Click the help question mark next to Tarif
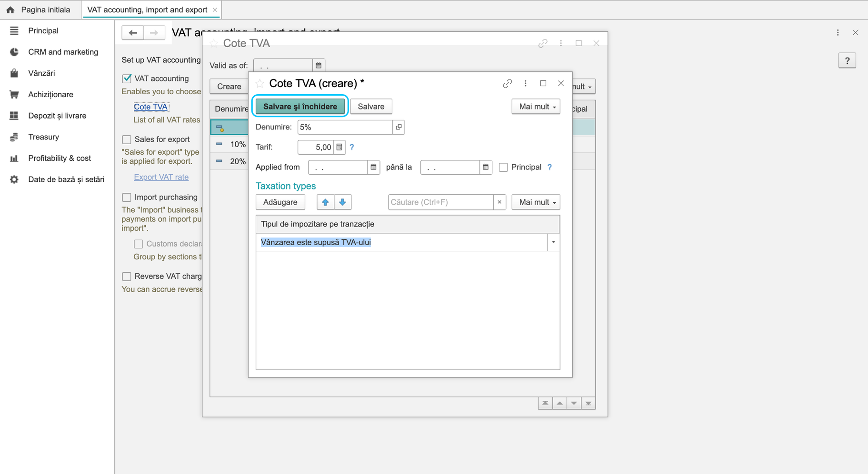This screenshot has height=474, width=868. [x=352, y=147]
